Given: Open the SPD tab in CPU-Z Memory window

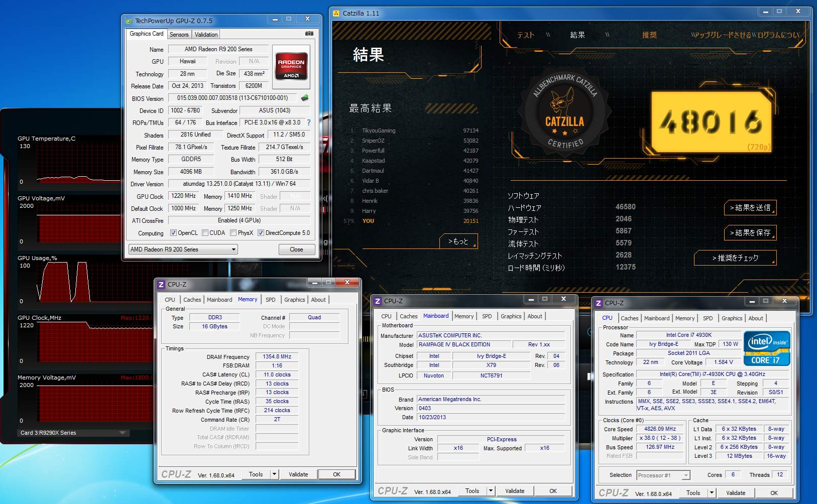Looking at the screenshot, I should coord(270,300).
